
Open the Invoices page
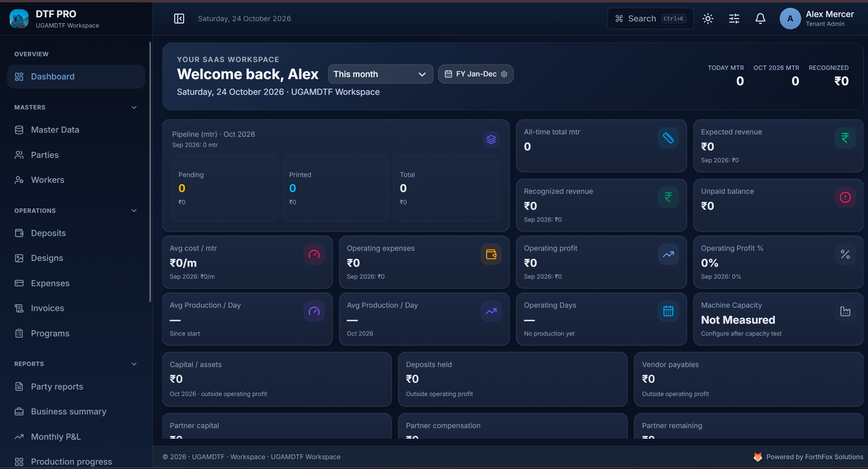coord(76,308)
